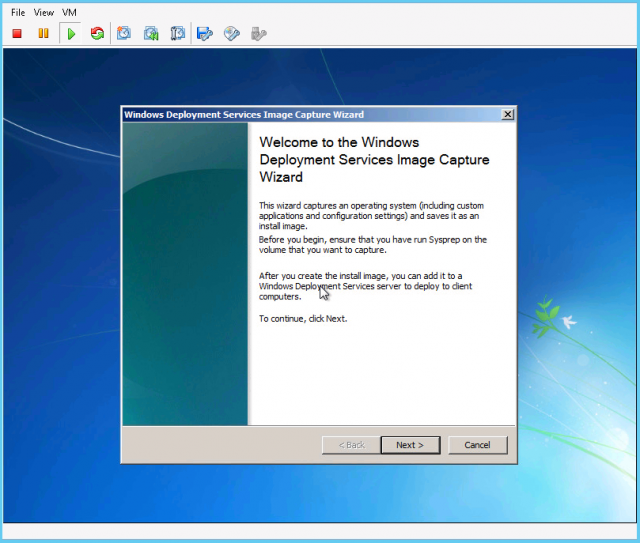Viewport: 640px width, 543px height.
Task: Open the File menu
Action: (x=18, y=12)
